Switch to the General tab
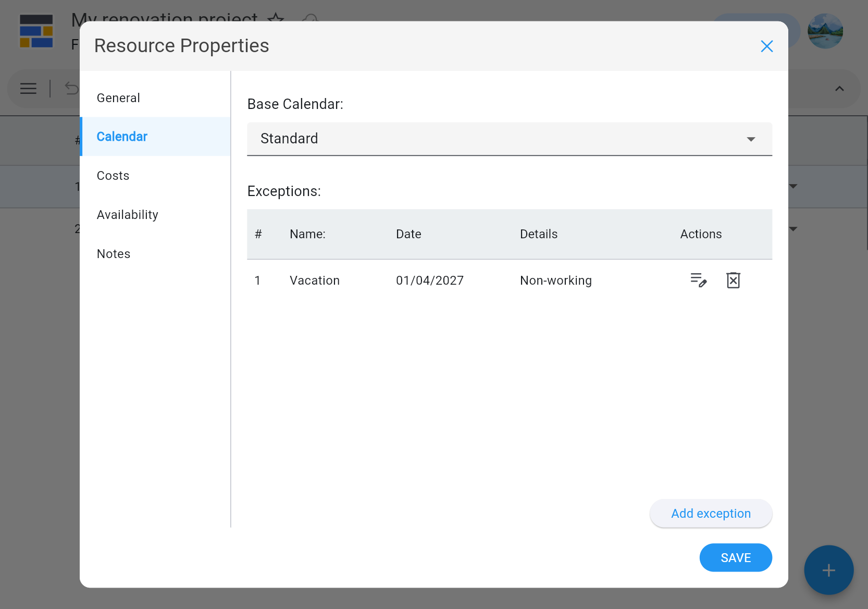The image size is (868, 609). tap(118, 98)
